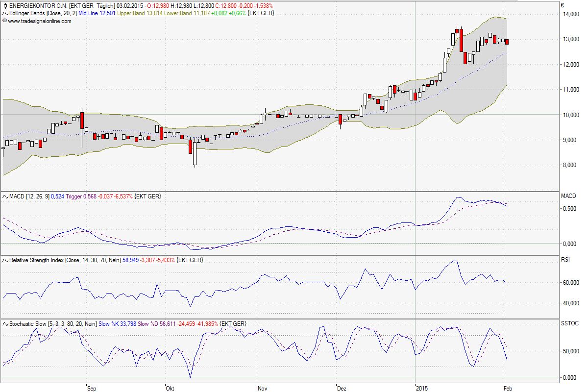Select the Stochastic Slow [5, 3, 3, 80, 20, Nein] label
The height and width of the screenshot is (392, 588).
[x=53, y=324]
